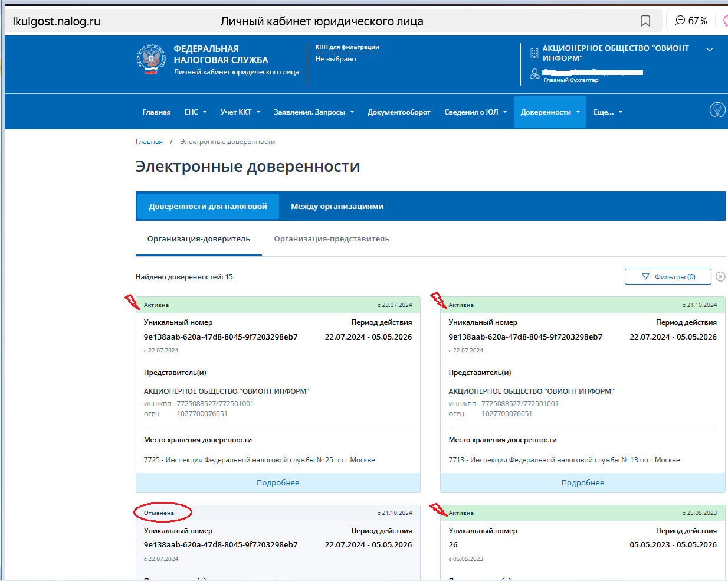728x581 pixels.
Task: Click the lkulgost.nalog.ru address in browser bar
Action: click(57, 21)
